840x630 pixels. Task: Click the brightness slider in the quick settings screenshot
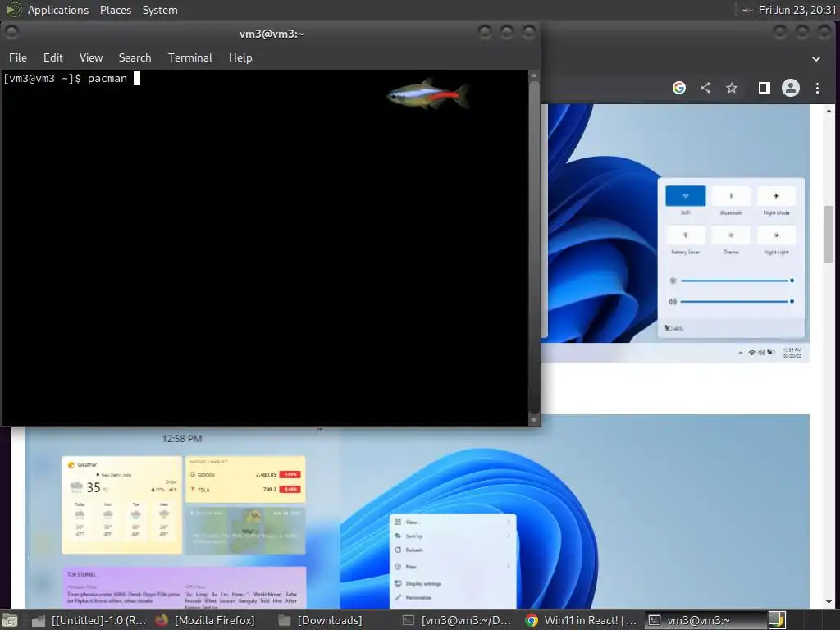tap(737, 281)
